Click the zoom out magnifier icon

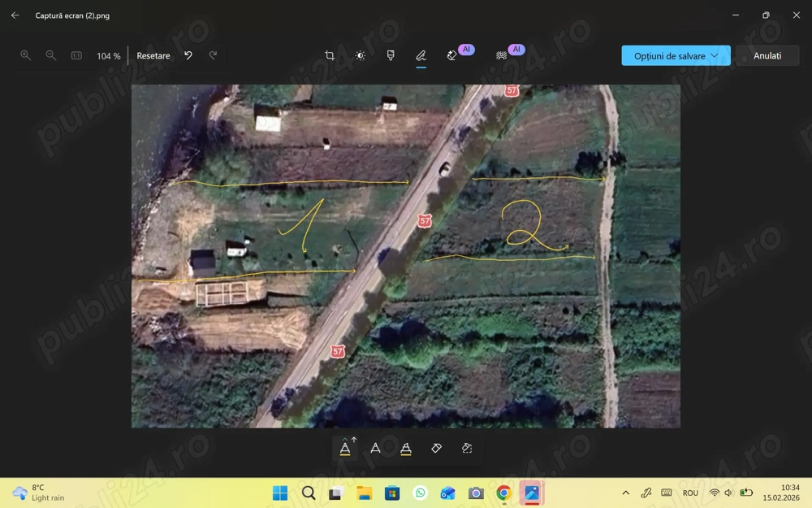[x=51, y=55]
